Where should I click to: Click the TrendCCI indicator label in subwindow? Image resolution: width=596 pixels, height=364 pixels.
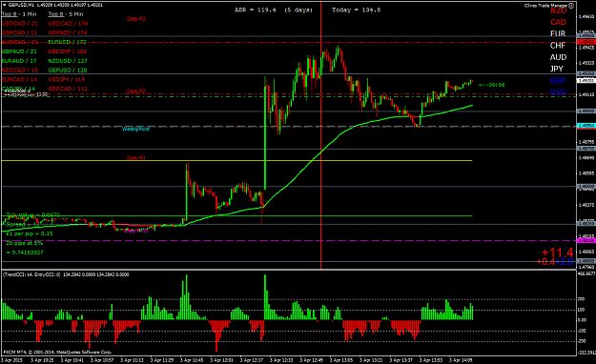coord(66,274)
